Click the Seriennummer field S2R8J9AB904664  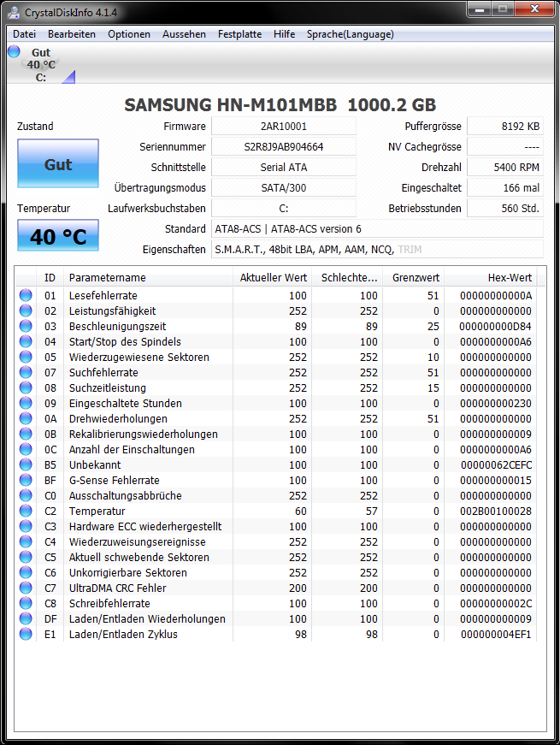tap(284, 147)
